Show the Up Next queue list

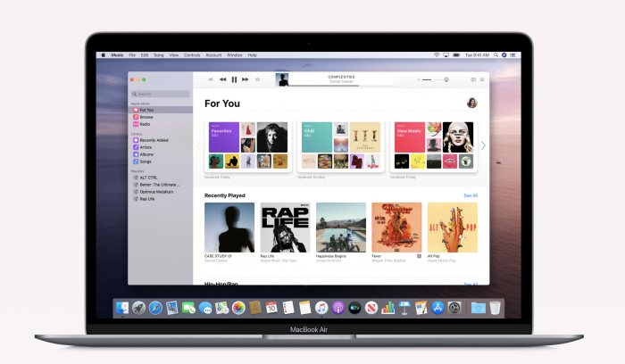483,79
